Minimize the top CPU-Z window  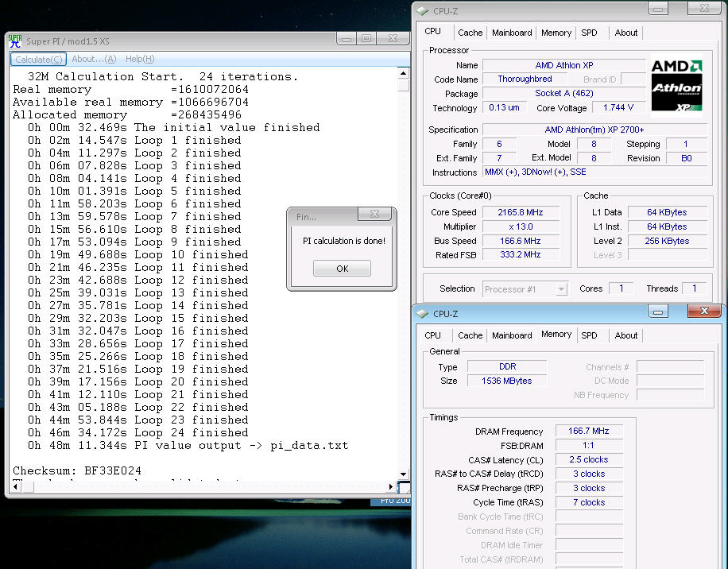coord(657,9)
